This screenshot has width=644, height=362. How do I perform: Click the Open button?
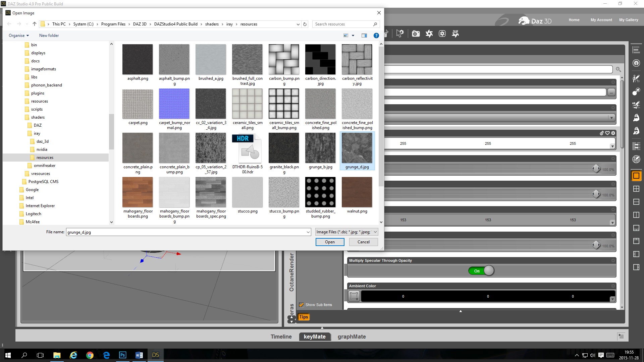tap(330, 242)
